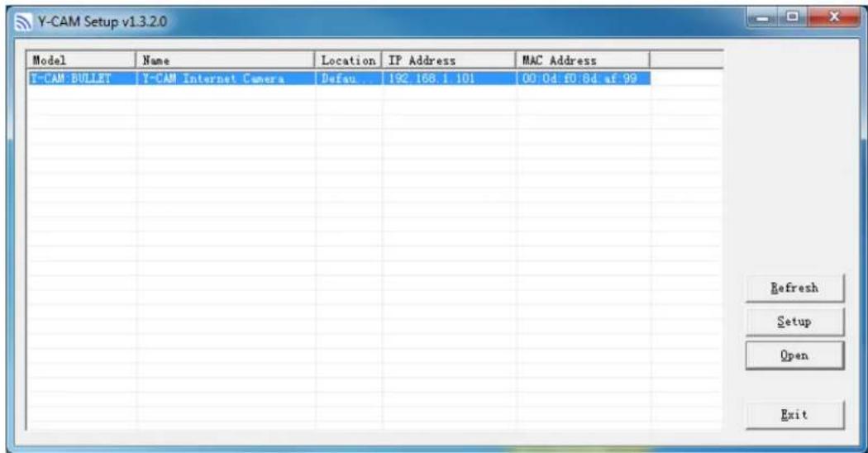Click the 192.168.1.101 IP address cell
This screenshot has height=453, width=868.
[x=449, y=78]
